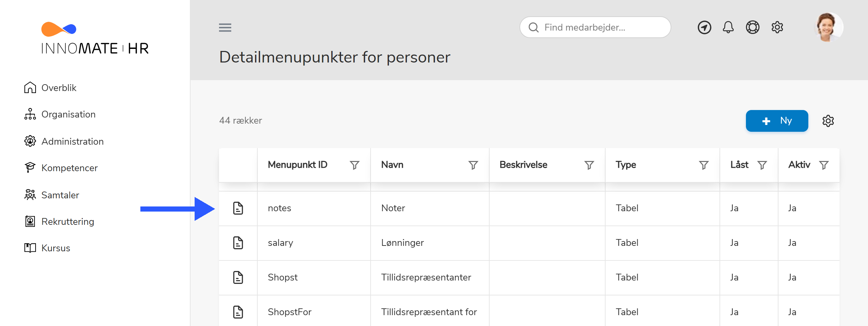
Task: Open the Navn column filter
Action: click(473, 165)
